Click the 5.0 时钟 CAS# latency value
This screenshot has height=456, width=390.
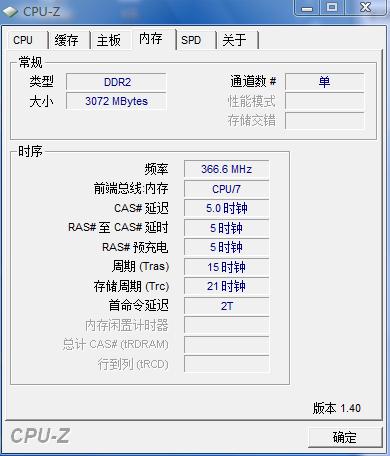tap(226, 208)
